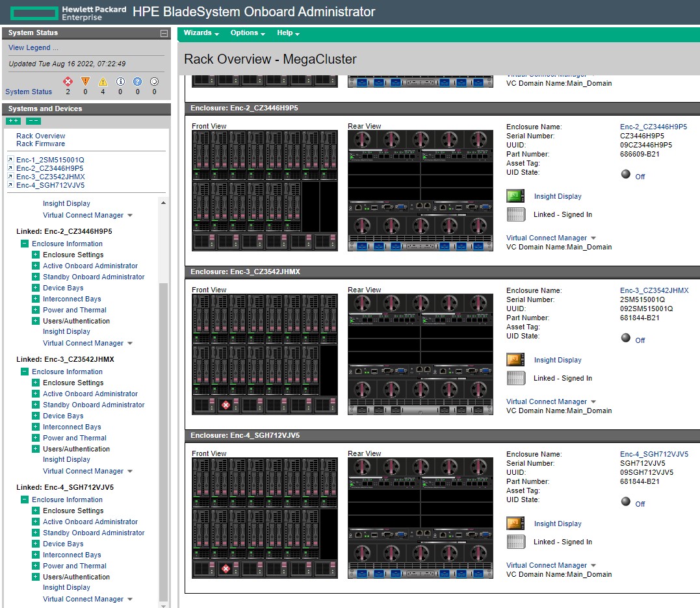The width and height of the screenshot is (700, 608).
Task: Click the Enc-4 Linked enclosure icon
Action: [x=515, y=542]
